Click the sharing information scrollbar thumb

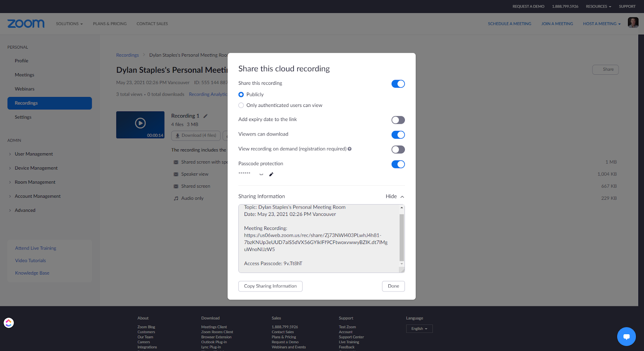402,237
